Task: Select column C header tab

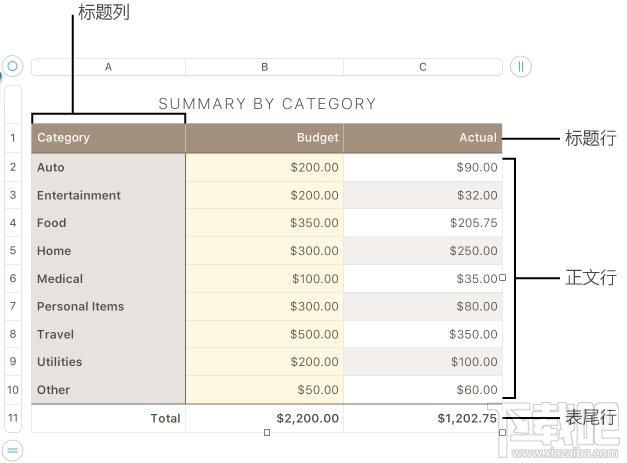Action: tap(423, 67)
